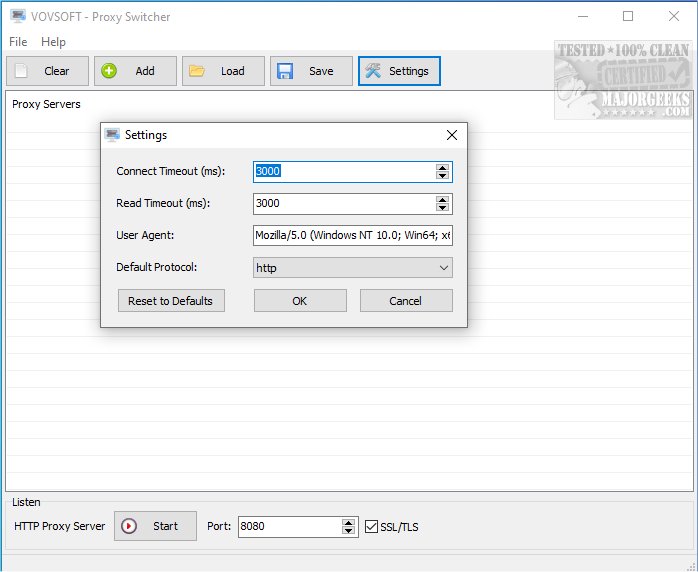Click the Settings dialog title icon
The height and width of the screenshot is (572, 698).
click(x=113, y=135)
